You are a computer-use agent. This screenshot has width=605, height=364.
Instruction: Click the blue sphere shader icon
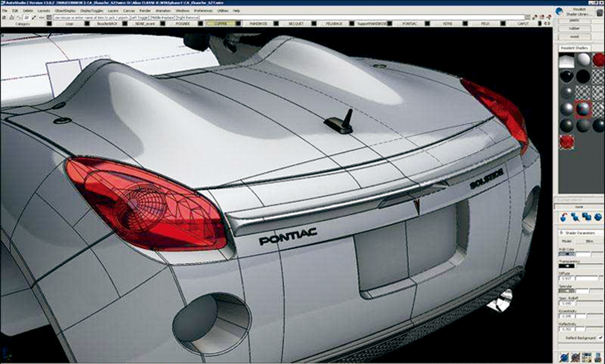[x=598, y=217]
